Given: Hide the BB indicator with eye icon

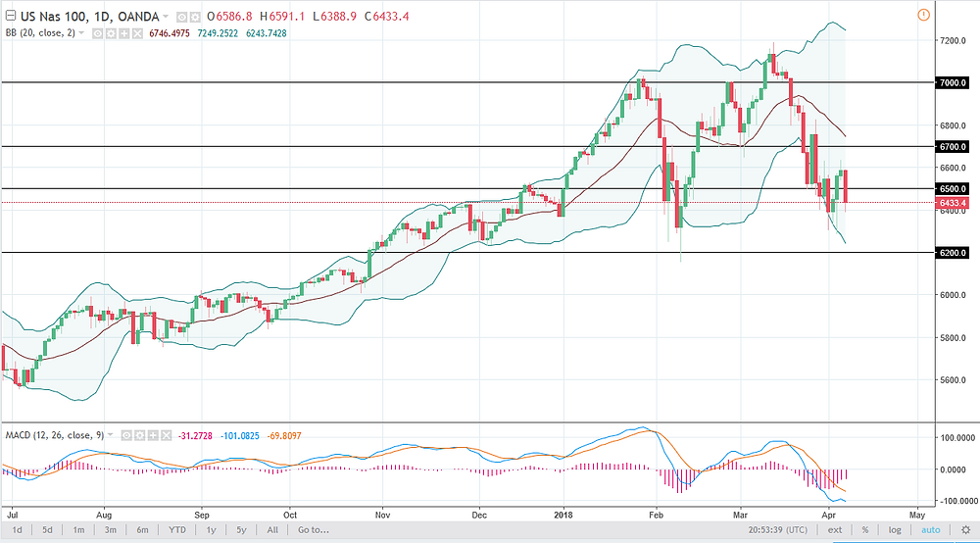Looking at the screenshot, I should (97, 33).
